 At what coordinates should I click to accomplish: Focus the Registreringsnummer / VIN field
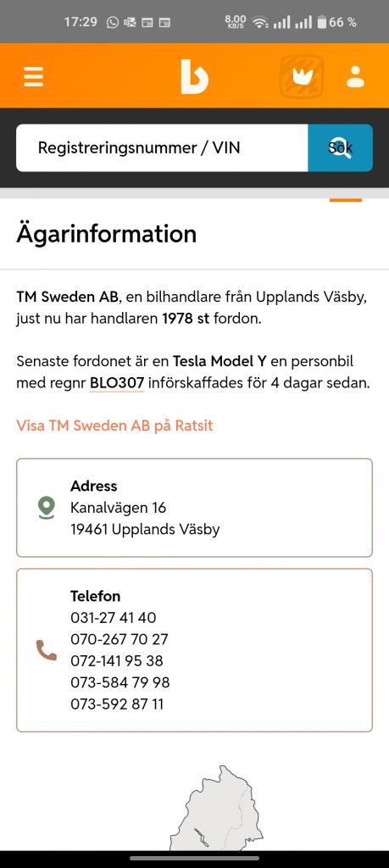point(162,147)
